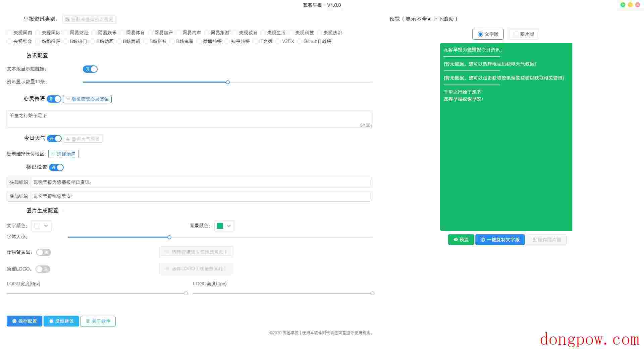The image size is (644, 349).
Task: Click the green background color swatch
Action: pos(220,226)
